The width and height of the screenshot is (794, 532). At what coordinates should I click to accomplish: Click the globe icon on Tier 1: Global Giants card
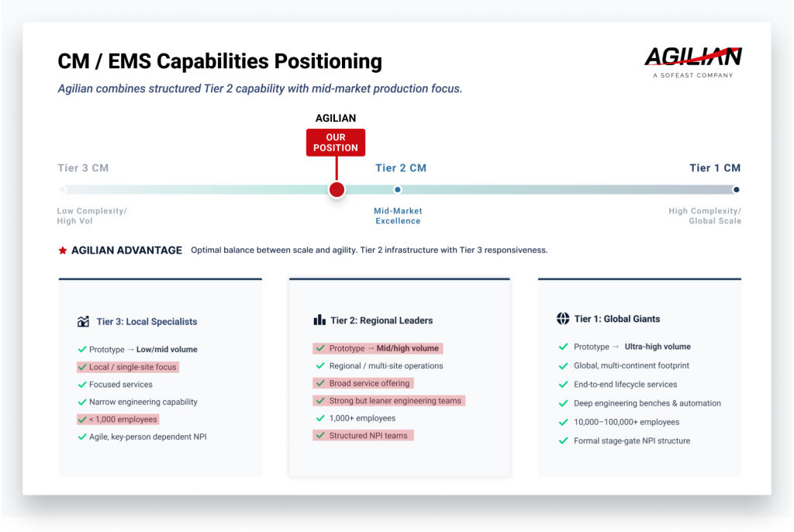point(563,318)
